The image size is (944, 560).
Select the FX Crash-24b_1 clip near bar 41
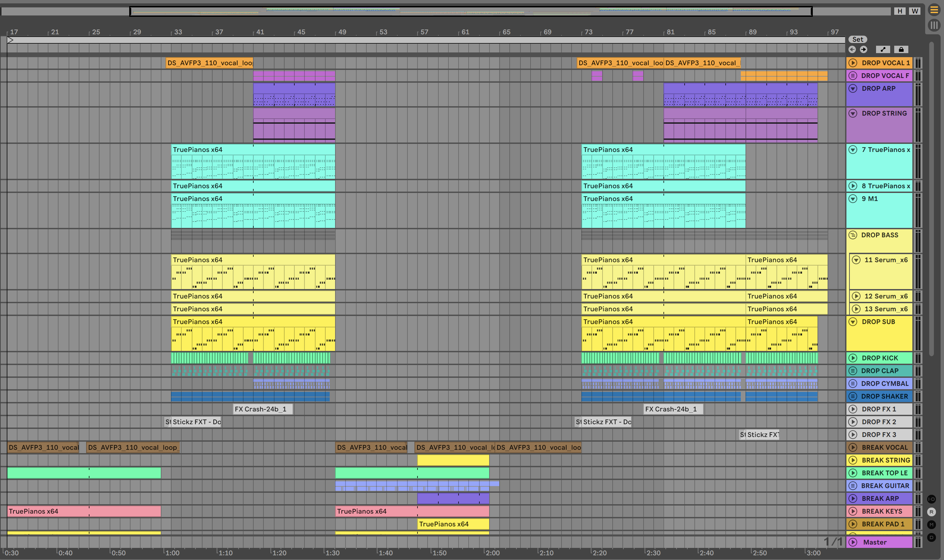(x=262, y=409)
